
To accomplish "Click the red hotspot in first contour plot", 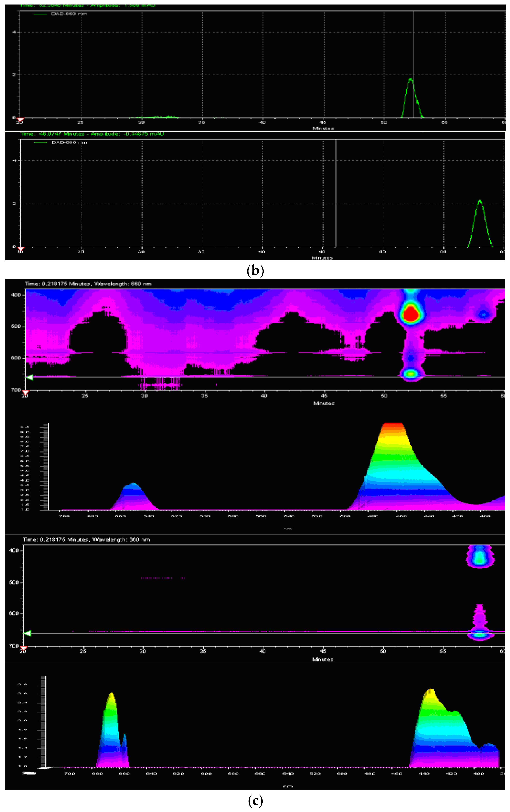I will (411, 315).
